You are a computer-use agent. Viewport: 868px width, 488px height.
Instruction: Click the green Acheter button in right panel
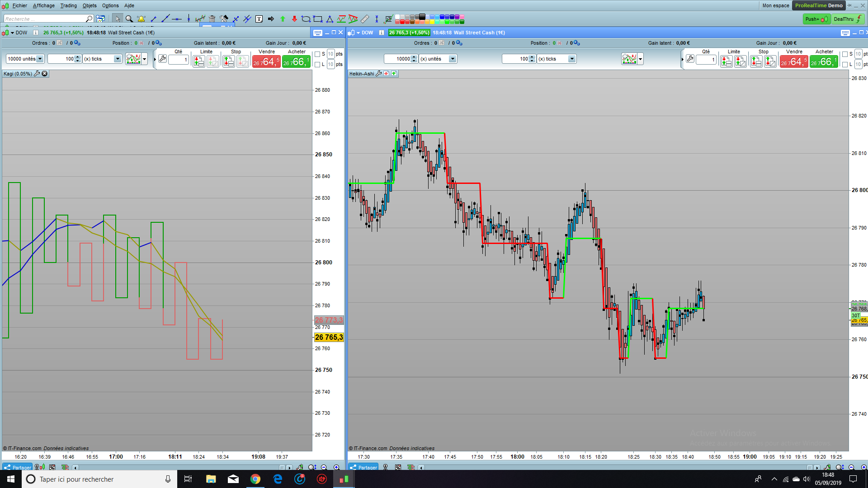(824, 61)
